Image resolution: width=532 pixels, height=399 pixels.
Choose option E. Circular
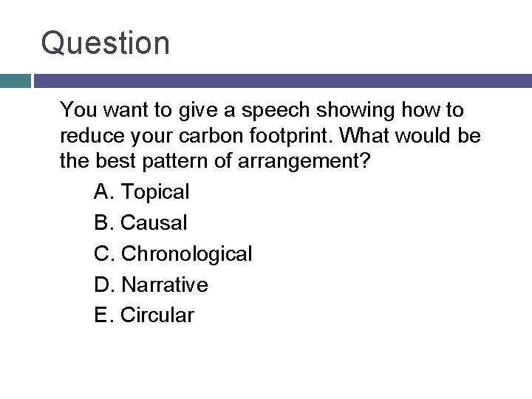pyautogui.click(x=144, y=316)
